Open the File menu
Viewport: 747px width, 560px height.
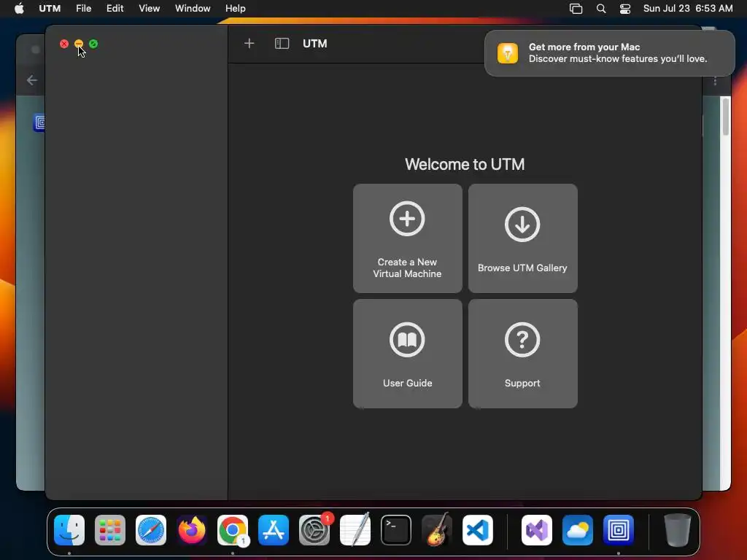pyautogui.click(x=83, y=9)
